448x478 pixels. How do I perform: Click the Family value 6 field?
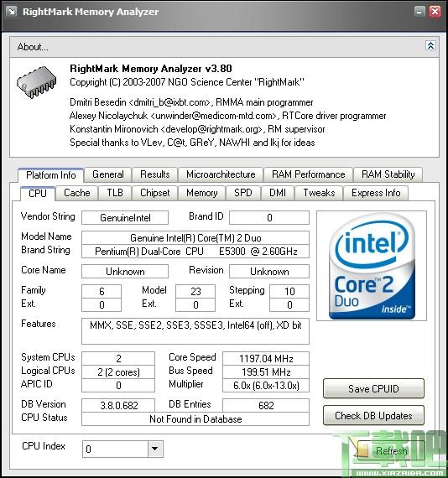tap(102, 292)
